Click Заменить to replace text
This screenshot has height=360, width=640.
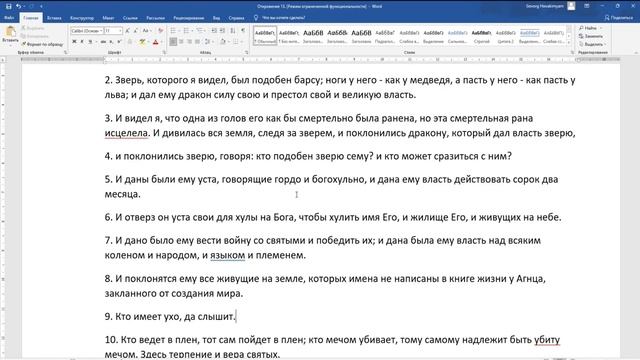pos(591,36)
